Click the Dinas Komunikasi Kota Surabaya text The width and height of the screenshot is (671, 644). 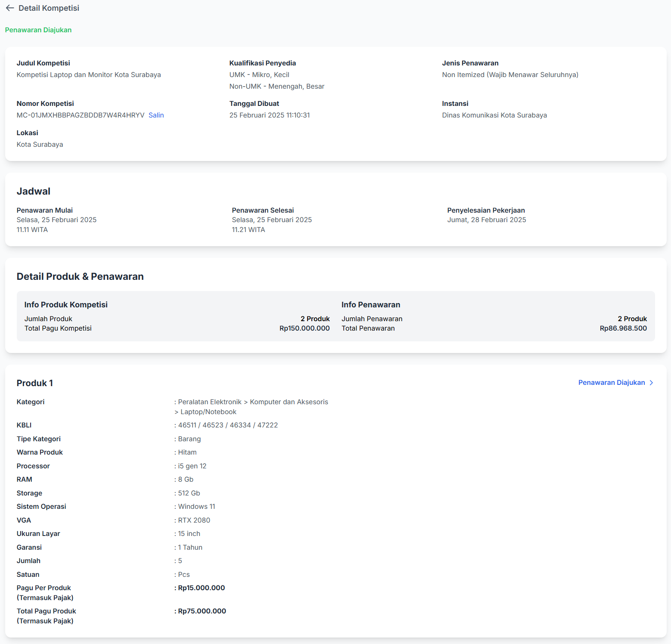pos(494,115)
